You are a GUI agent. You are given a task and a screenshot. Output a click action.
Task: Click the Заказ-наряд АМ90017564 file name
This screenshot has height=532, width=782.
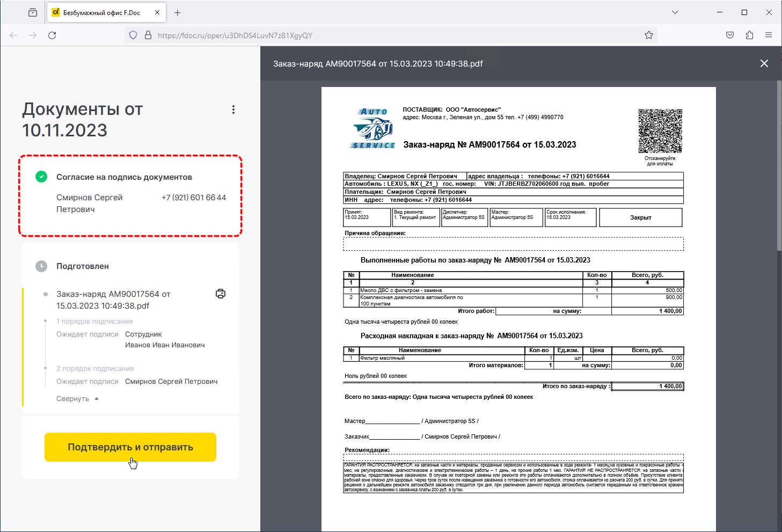[x=113, y=300]
